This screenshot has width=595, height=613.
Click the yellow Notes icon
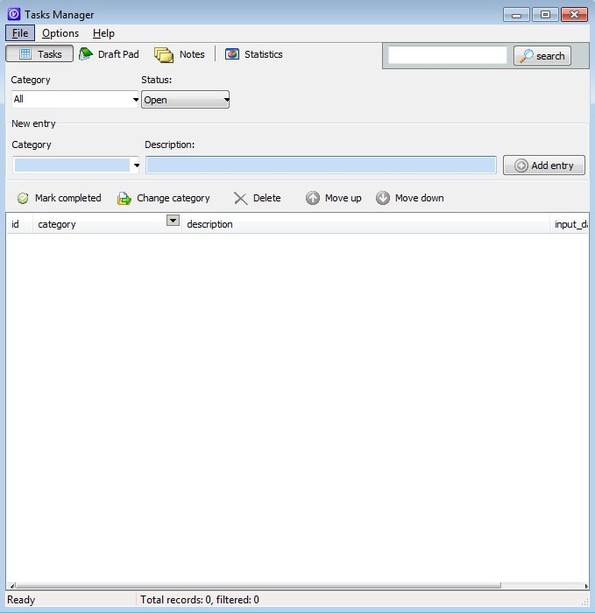164,55
